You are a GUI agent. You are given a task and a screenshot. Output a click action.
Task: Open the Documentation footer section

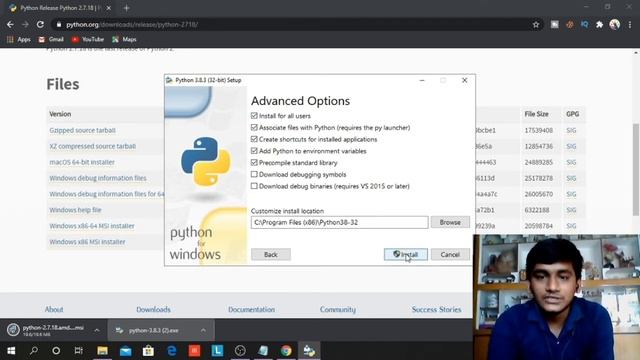pyautogui.click(x=251, y=309)
